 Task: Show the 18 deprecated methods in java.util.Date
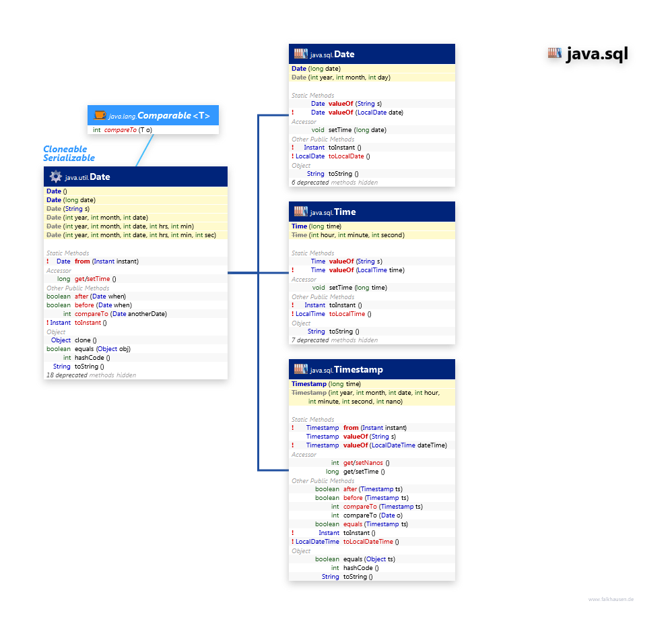point(88,375)
